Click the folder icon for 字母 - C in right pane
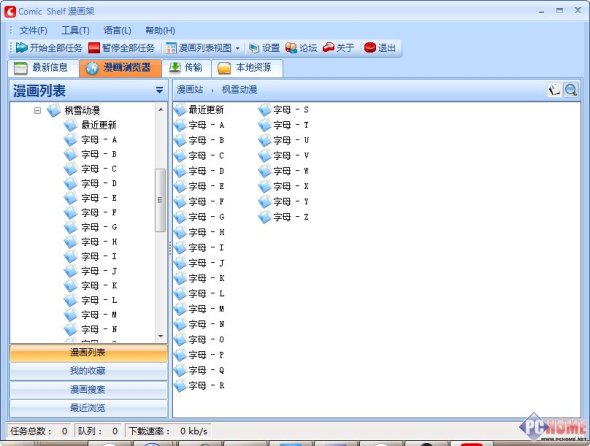 [x=180, y=156]
